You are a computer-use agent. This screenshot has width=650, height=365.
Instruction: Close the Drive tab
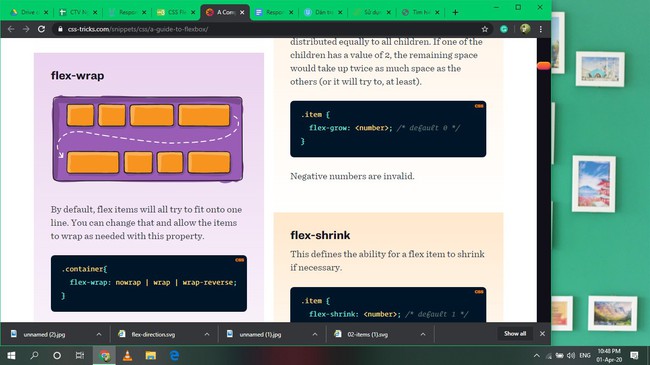pos(46,12)
